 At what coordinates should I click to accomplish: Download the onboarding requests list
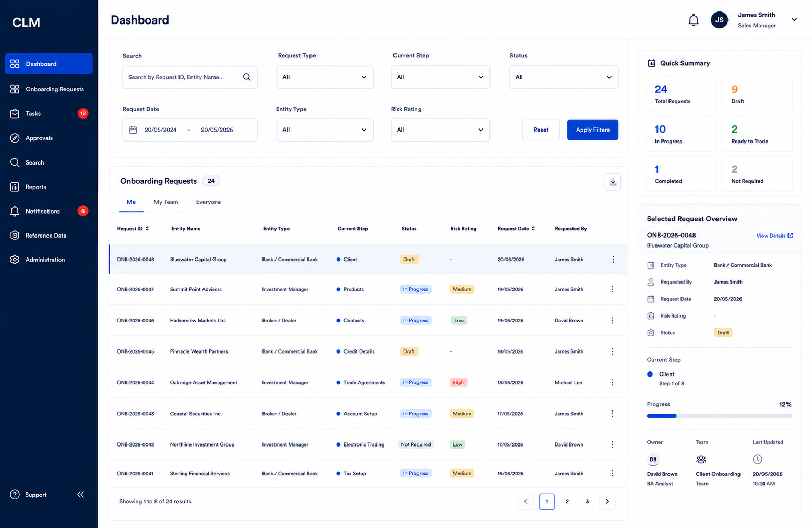coord(613,182)
